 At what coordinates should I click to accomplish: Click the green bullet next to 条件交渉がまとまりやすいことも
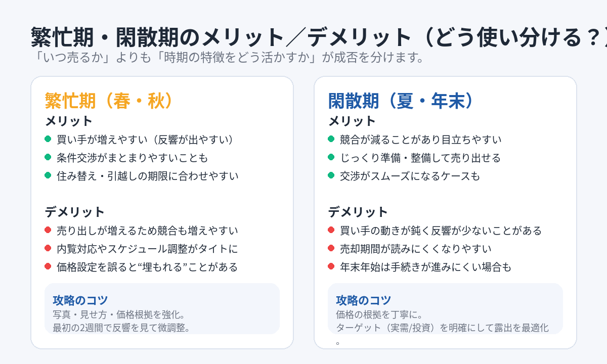click(x=48, y=157)
